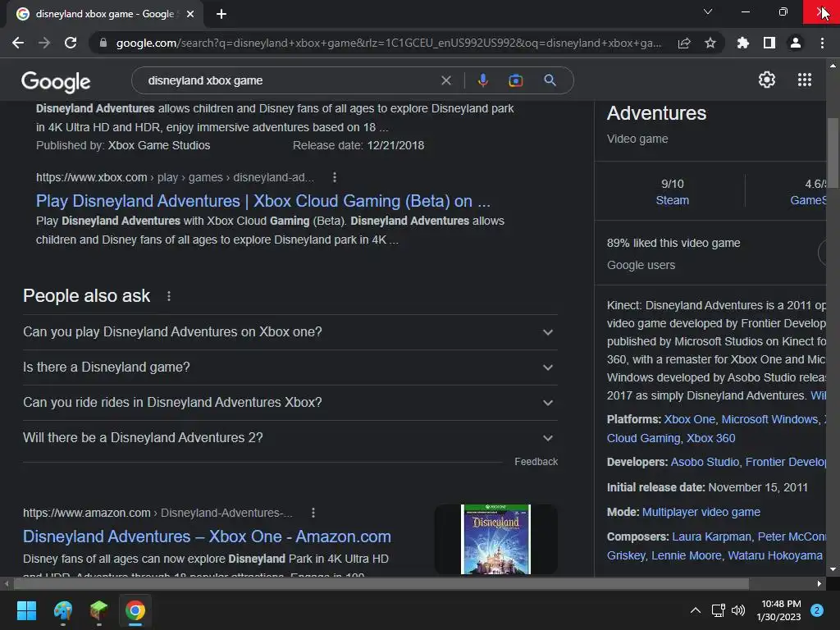Click the Disneyland Adventures cover thumbnail

tap(496, 539)
